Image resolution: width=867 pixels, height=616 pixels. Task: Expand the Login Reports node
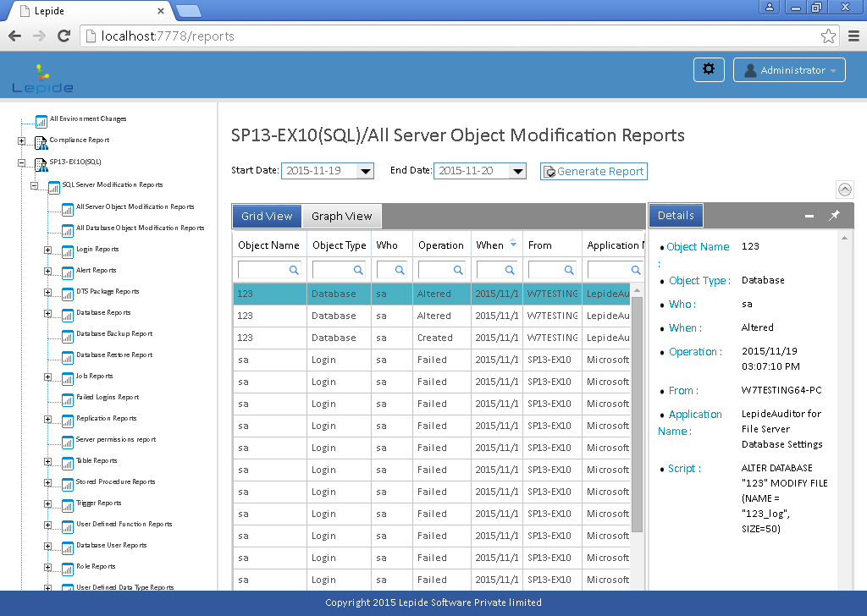point(47,250)
